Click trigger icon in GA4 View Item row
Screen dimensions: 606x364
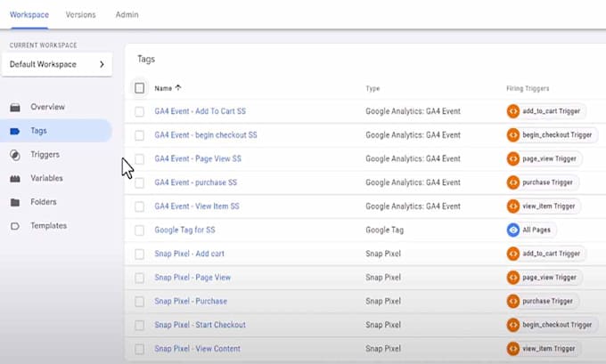[512, 206]
